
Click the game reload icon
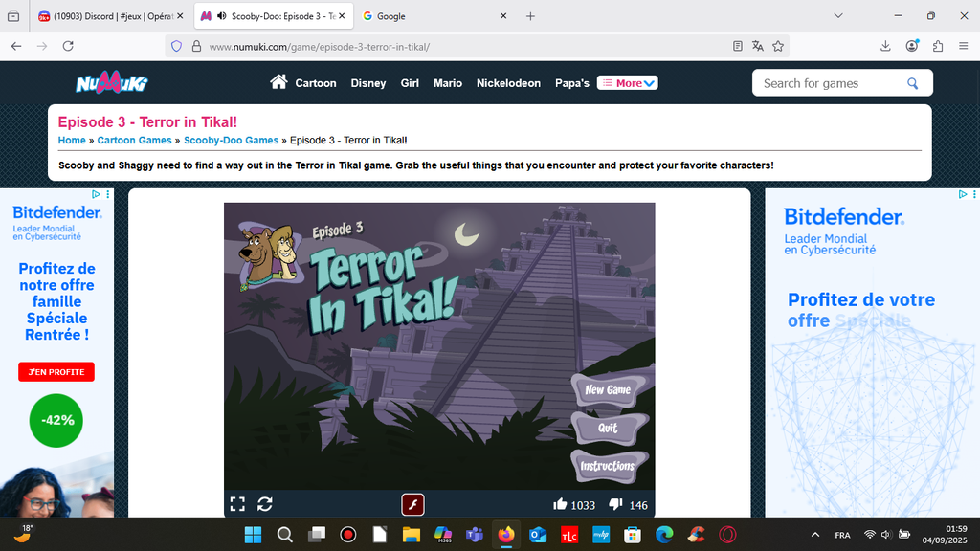click(x=265, y=504)
